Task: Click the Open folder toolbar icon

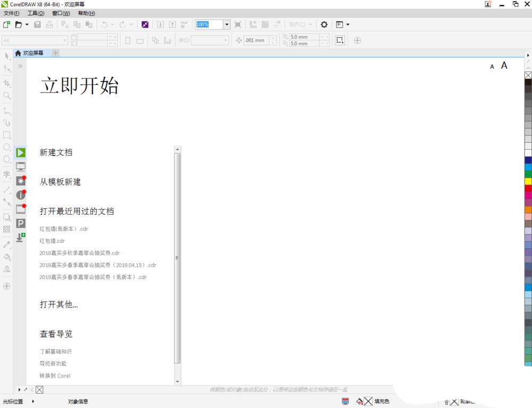Action: 19,25
